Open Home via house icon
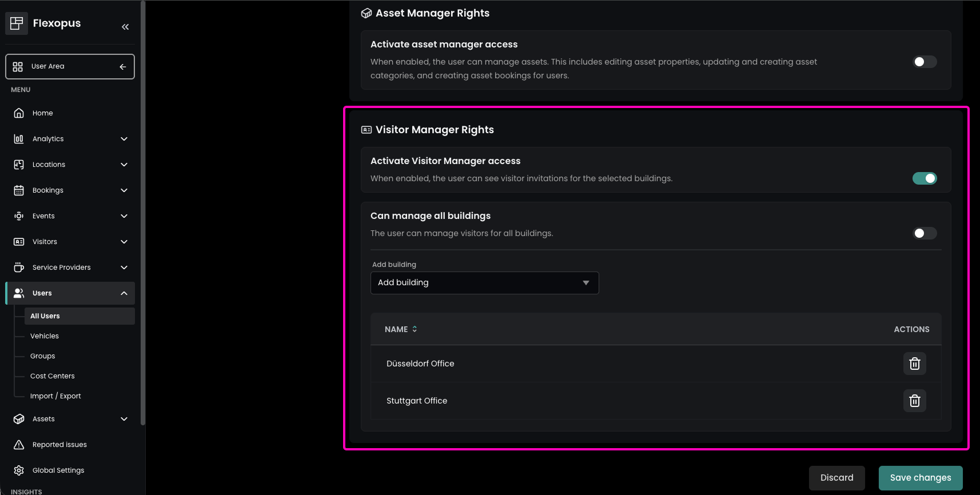This screenshot has height=495, width=980. coord(19,113)
